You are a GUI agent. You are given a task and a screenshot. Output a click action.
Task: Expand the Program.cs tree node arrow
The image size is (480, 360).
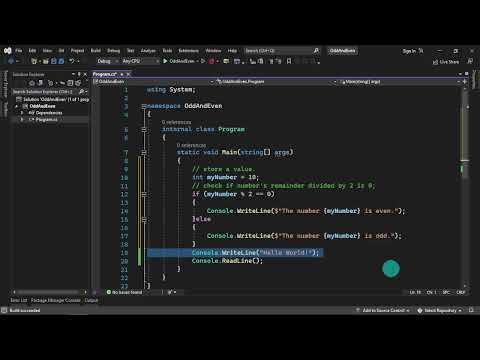coord(22,119)
